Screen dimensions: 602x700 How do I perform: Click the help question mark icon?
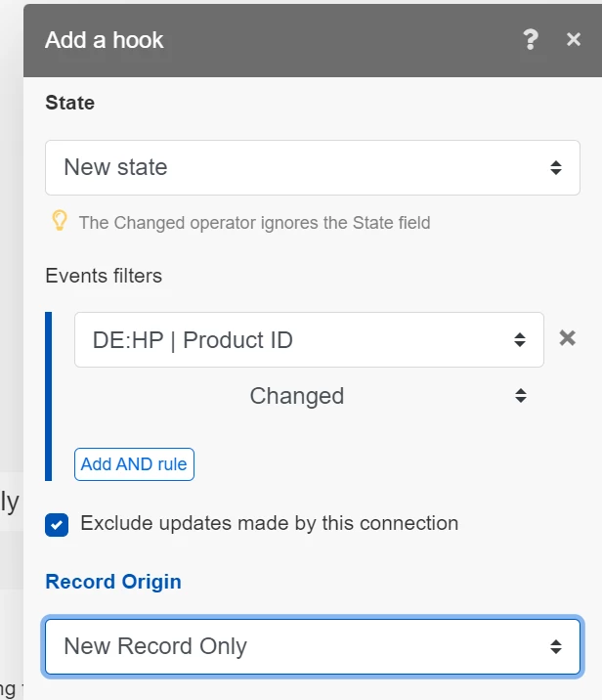[x=531, y=40]
